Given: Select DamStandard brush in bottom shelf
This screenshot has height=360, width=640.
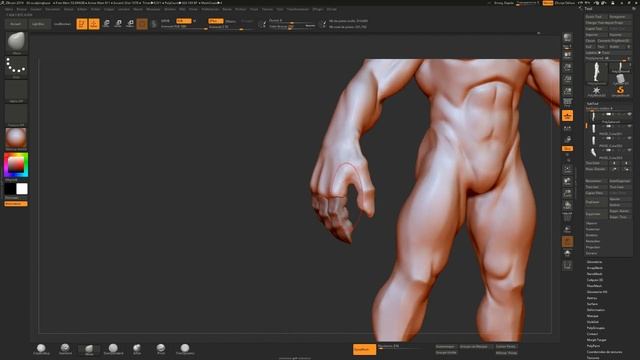Looking at the screenshot, I should (113, 349).
